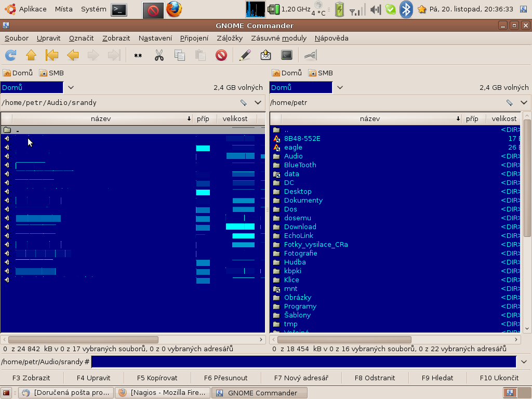Click F10 Ukončit button
Viewport: 532px width, 399px height.
499,378
